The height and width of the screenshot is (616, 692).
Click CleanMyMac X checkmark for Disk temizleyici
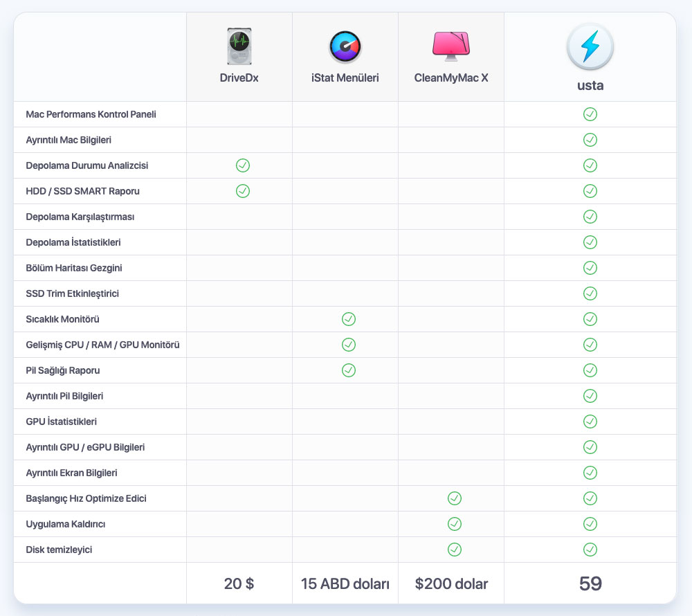coord(454,550)
